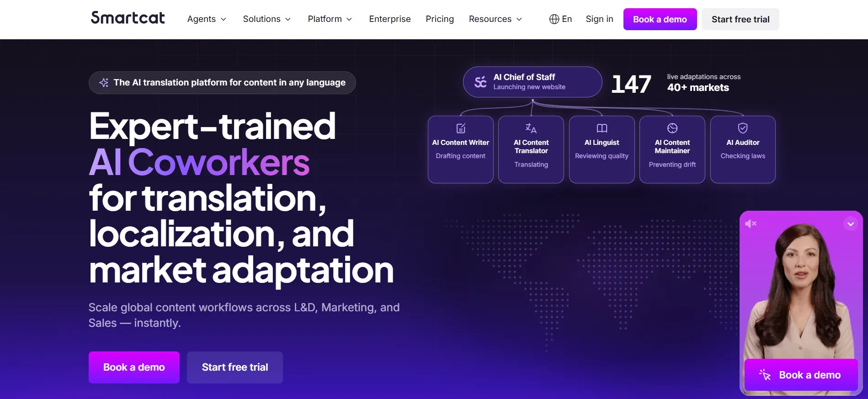This screenshot has height=399, width=868.
Task: Open the Solutions navigation item
Action: click(x=267, y=19)
